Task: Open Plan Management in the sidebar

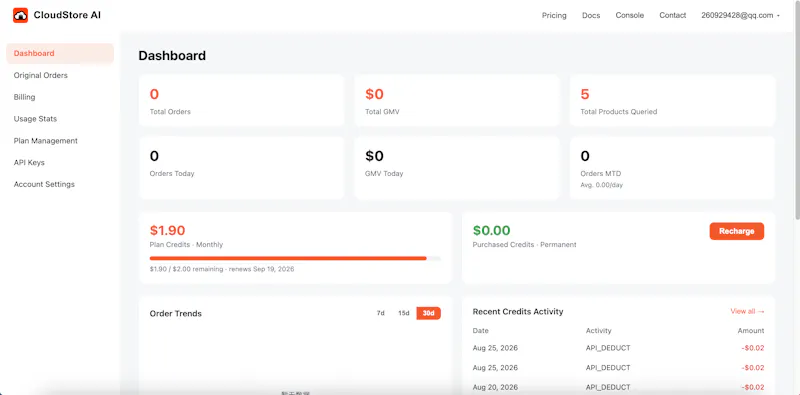Action: (46, 141)
